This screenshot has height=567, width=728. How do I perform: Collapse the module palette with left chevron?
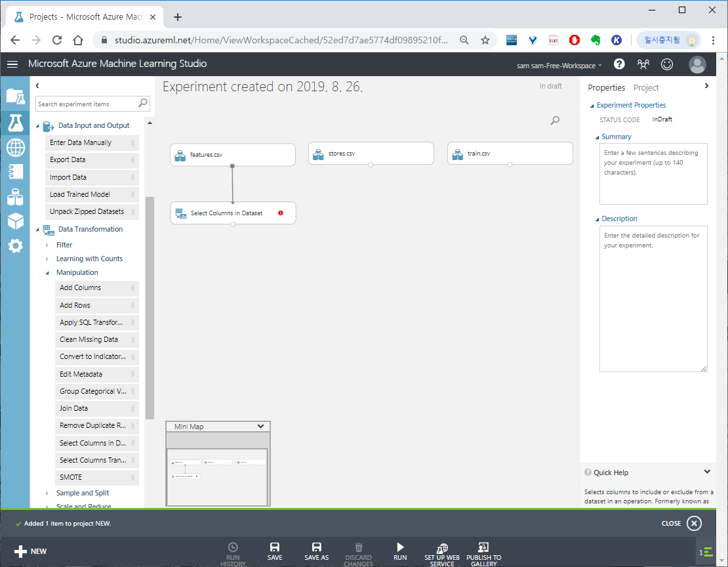37,85
